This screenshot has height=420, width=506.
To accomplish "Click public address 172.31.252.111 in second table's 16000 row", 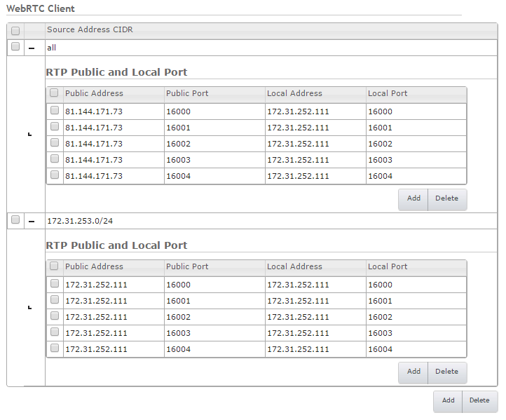I will [96, 285].
